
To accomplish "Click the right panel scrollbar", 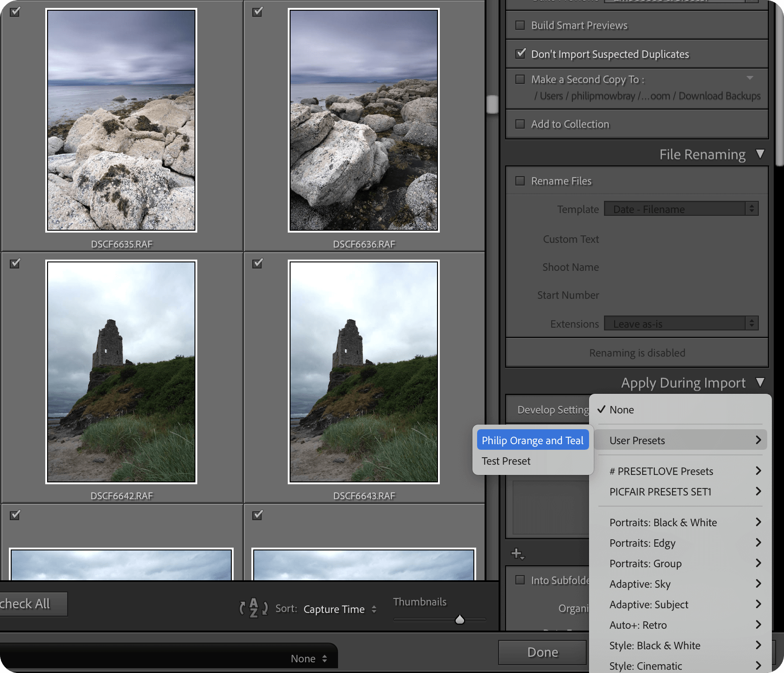I will coord(779,84).
